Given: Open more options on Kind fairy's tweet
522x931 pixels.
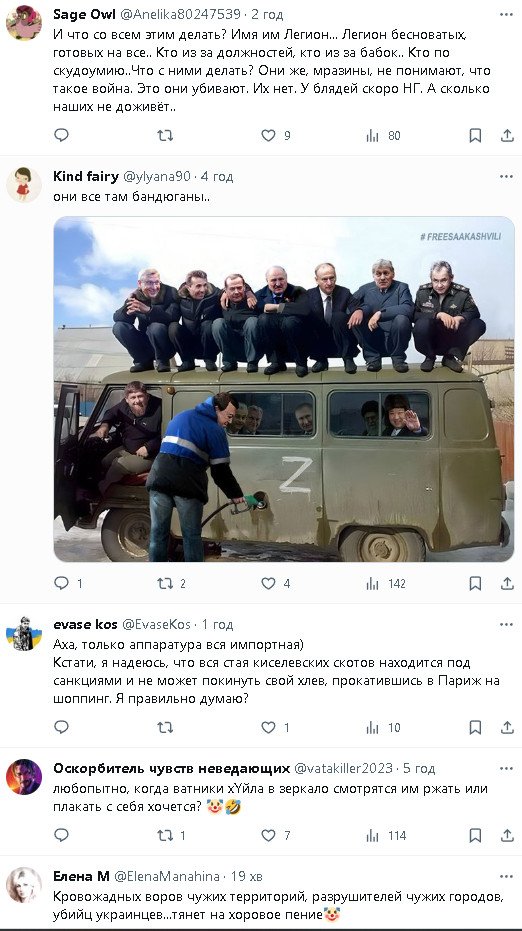Looking at the screenshot, I should (x=506, y=176).
